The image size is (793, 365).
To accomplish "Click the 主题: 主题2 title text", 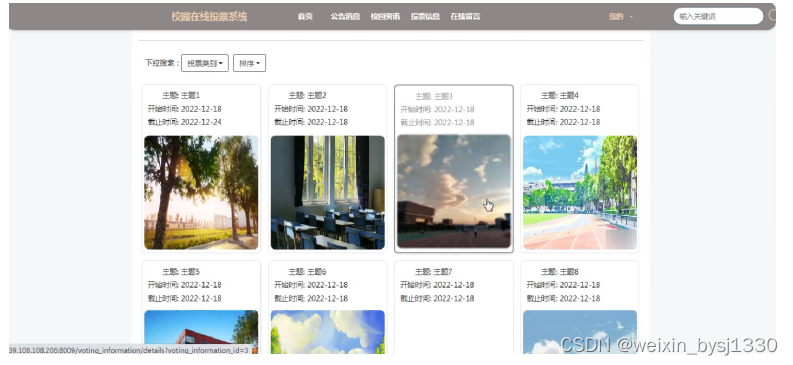I will [x=307, y=96].
